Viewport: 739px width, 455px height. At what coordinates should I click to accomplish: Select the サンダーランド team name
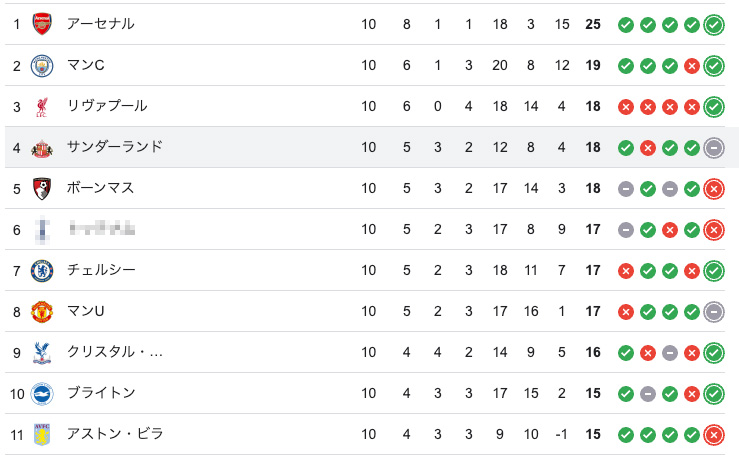[114, 147]
